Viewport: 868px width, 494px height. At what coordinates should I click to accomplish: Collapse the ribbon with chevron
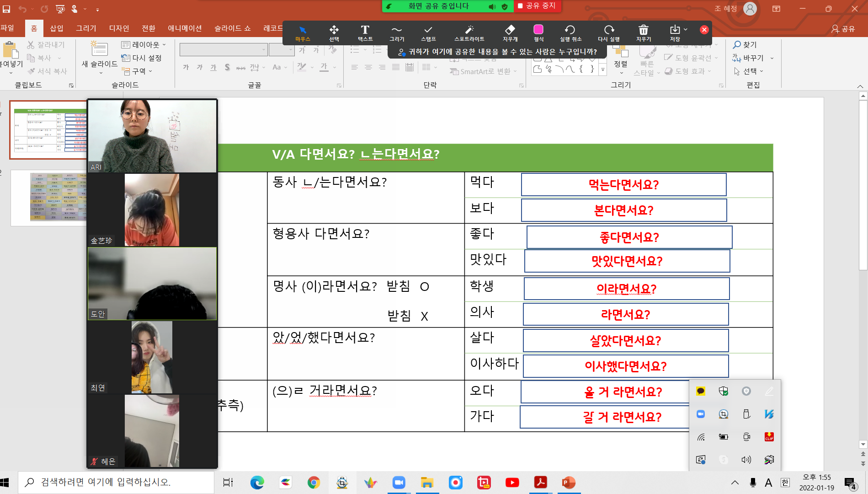[860, 86]
